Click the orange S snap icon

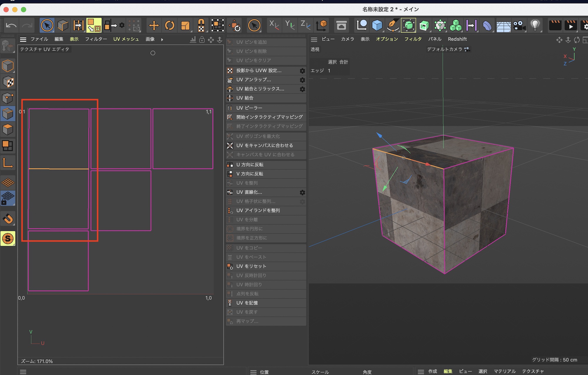(8, 239)
